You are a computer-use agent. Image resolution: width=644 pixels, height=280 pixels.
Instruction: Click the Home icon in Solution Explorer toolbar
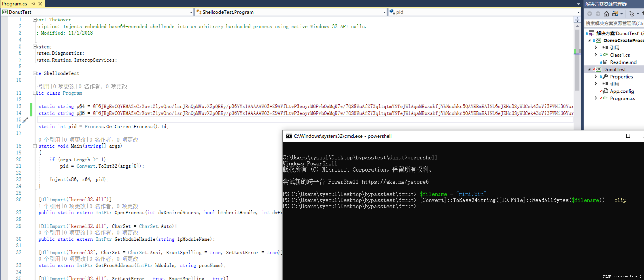[606, 14]
